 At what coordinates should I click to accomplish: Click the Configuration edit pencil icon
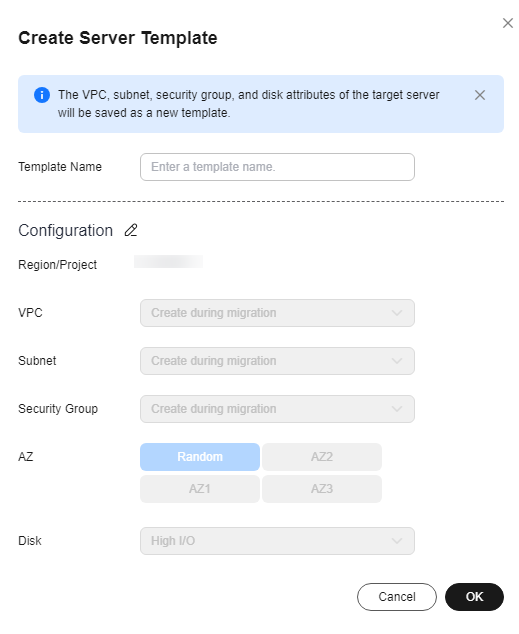click(x=131, y=230)
